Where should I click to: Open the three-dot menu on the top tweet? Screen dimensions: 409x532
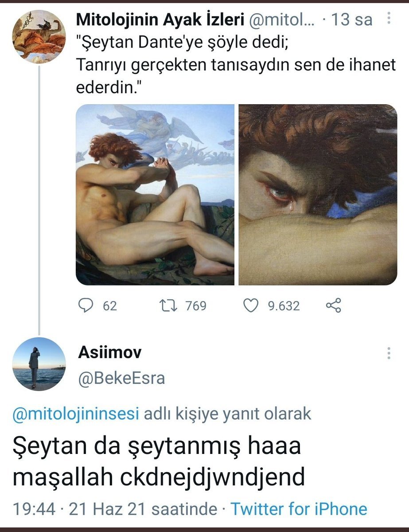coord(389,19)
